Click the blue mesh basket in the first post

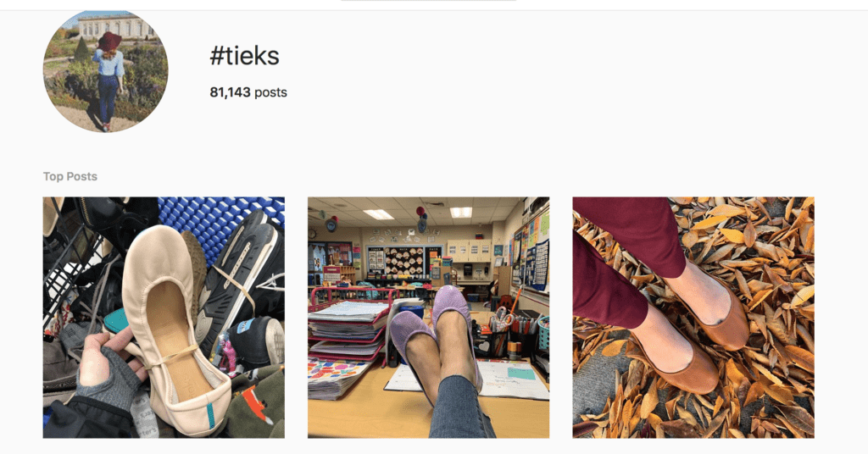[x=220, y=222]
